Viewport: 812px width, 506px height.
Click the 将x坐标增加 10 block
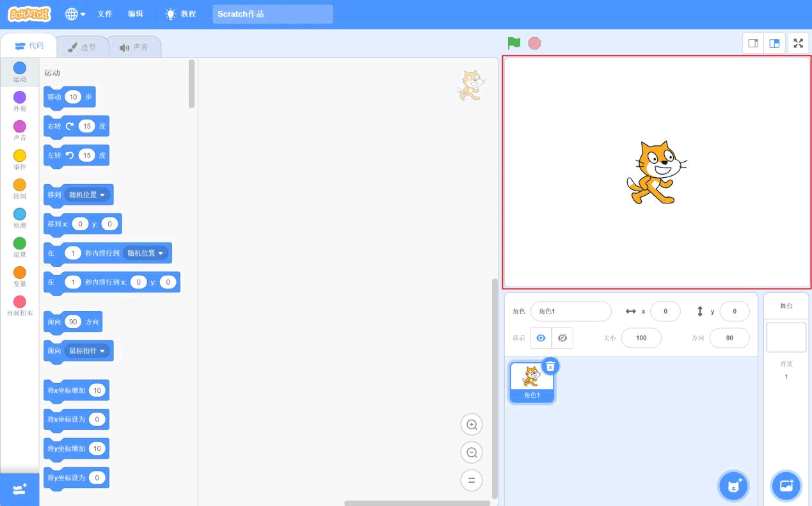click(76, 390)
